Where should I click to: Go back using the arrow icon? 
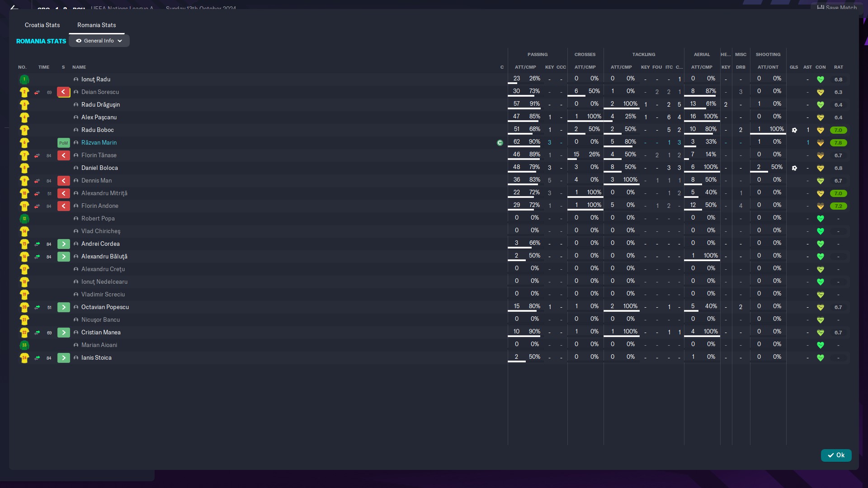point(14,8)
